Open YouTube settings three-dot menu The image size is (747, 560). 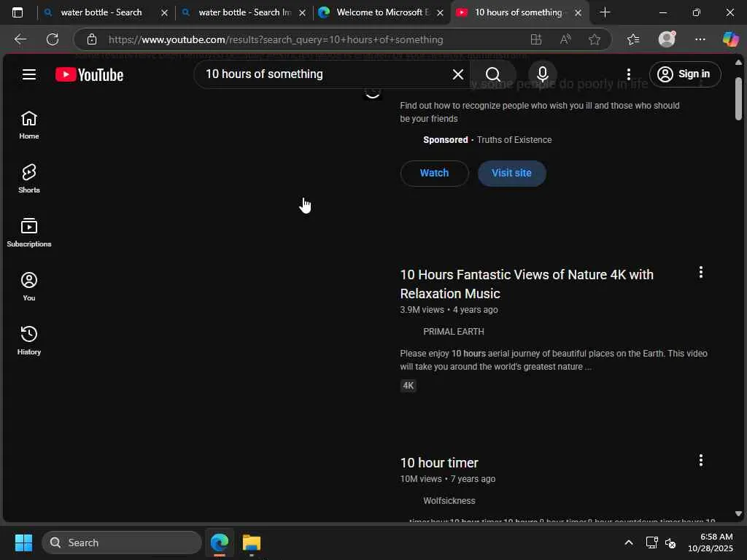[628, 74]
